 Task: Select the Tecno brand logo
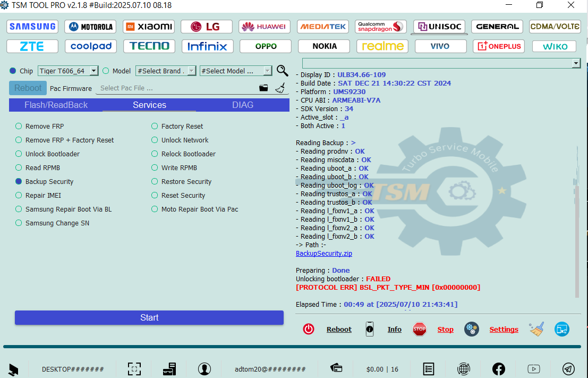pos(149,47)
